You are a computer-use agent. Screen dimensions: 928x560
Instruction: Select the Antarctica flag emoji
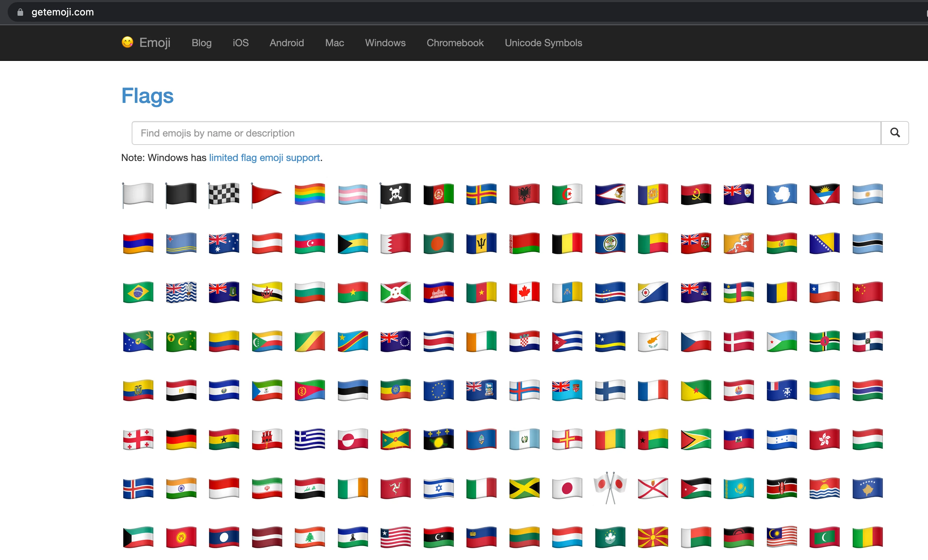pos(782,194)
